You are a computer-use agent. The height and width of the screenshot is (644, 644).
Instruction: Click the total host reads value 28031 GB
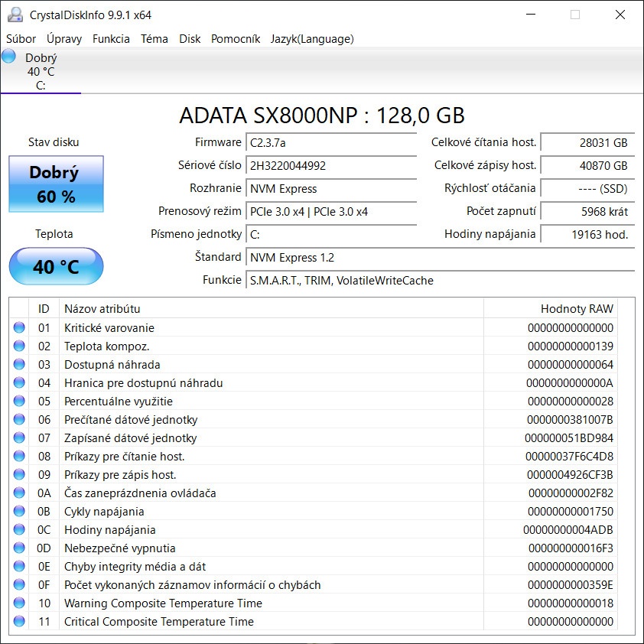click(587, 143)
